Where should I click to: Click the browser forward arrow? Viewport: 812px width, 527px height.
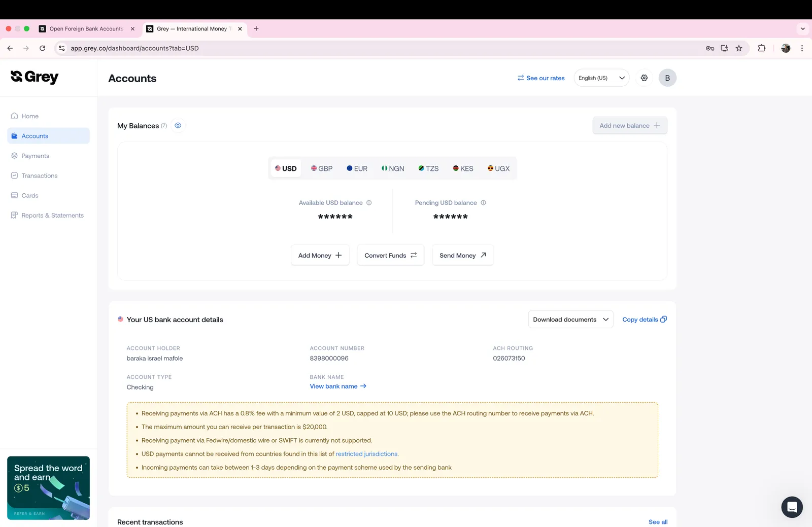tap(26, 48)
